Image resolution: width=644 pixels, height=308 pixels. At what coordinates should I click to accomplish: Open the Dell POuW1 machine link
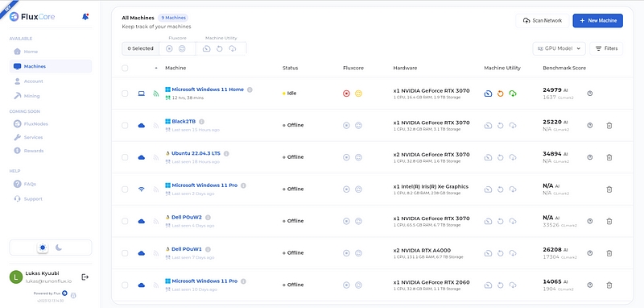187,249
